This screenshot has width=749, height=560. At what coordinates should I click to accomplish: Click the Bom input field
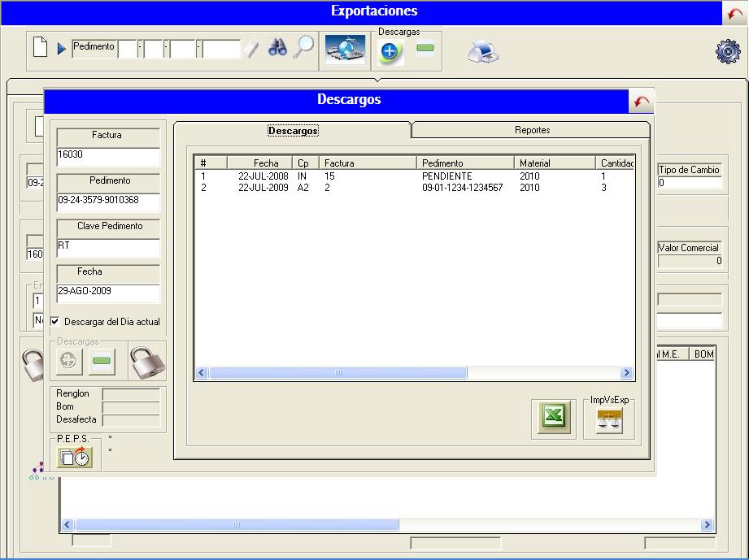tap(132, 406)
